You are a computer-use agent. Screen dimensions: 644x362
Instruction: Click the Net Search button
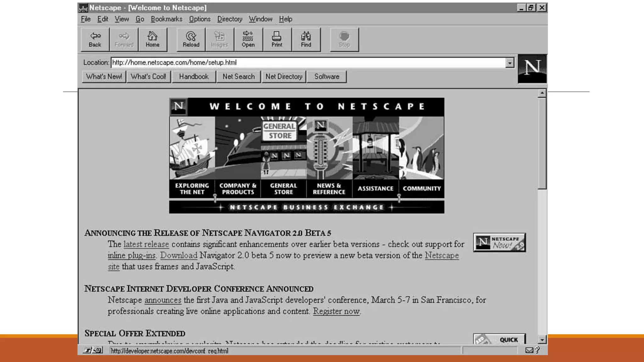[239, 77]
